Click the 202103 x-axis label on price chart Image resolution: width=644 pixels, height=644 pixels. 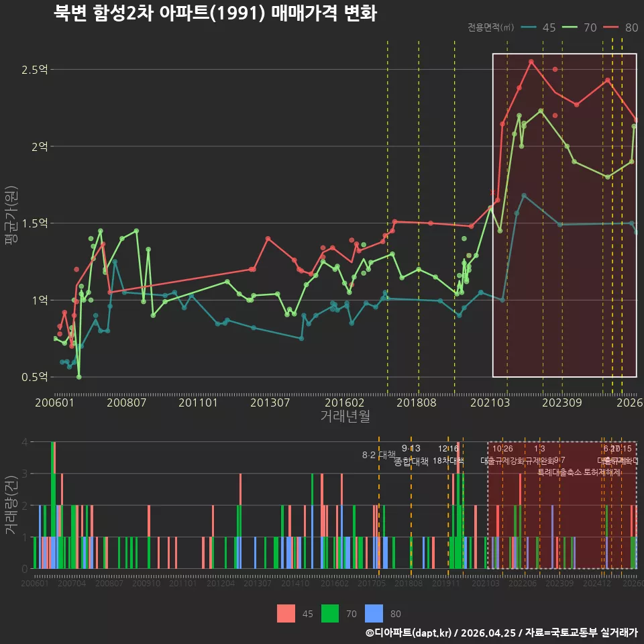tap(490, 402)
